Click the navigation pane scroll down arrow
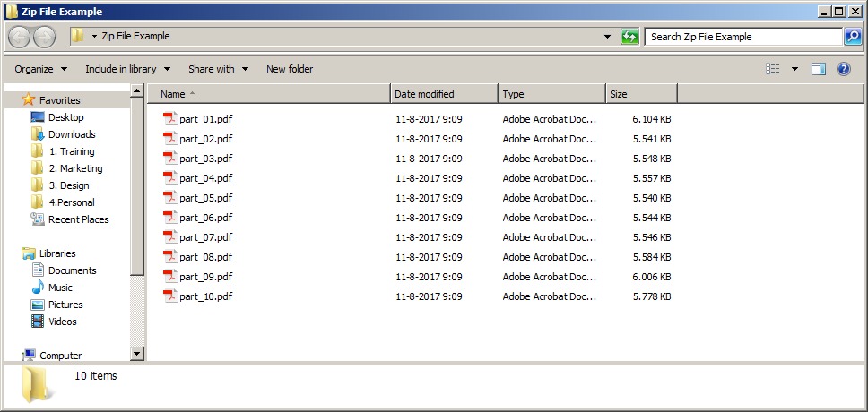This screenshot has height=412, width=868. pyautogui.click(x=136, y=353)
